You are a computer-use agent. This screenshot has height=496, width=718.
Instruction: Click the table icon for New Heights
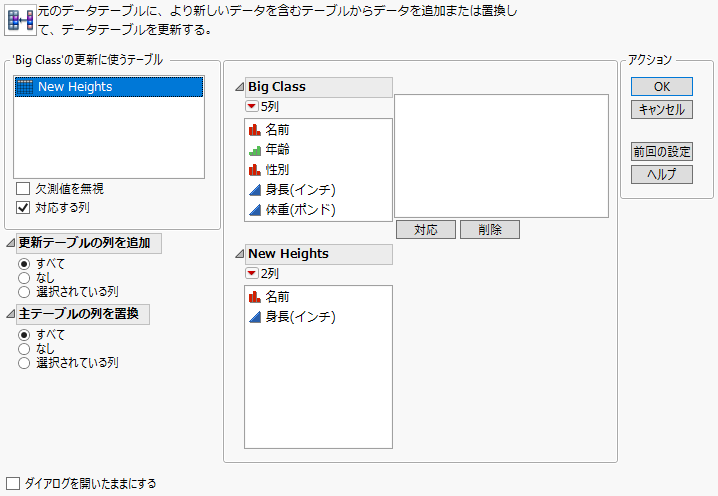click(26, 87)
